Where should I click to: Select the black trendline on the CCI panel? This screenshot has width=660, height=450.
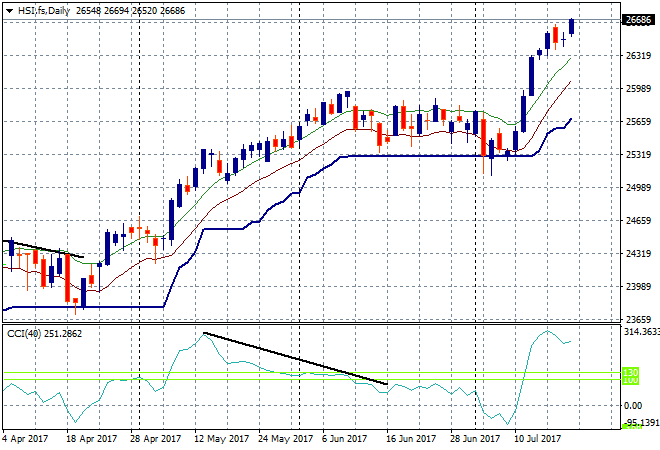tap(295, 358)
